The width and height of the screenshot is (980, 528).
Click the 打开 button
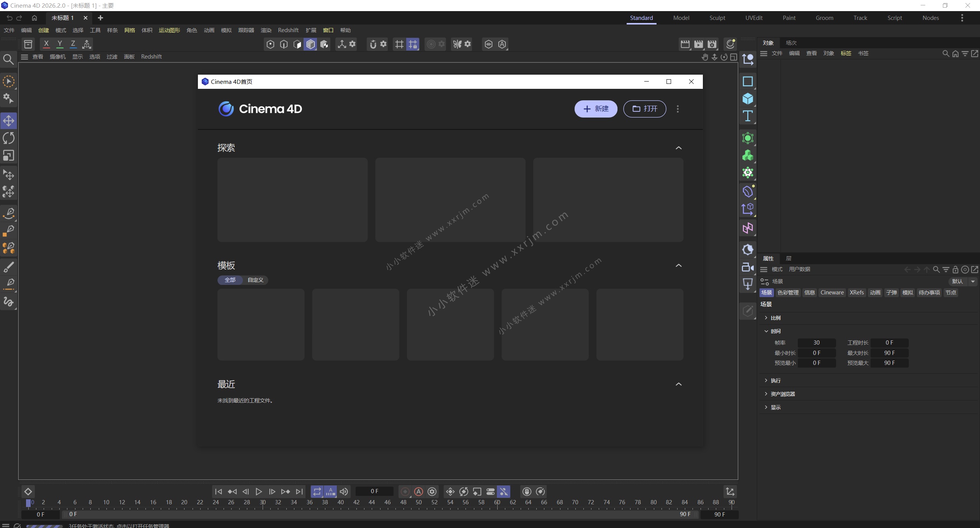coord(645,109)
